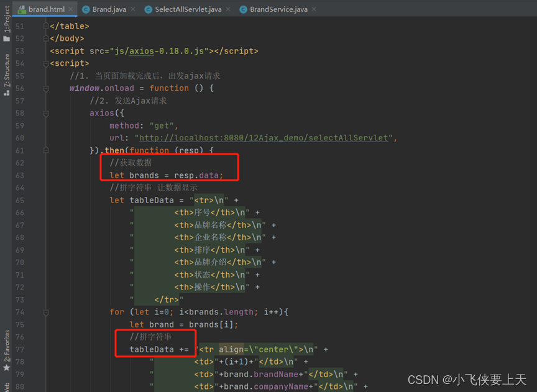The width and height of the screenshot is (537, 392).
Task: Click the brand.html file type icon
Action: click(x=22, y=9)
